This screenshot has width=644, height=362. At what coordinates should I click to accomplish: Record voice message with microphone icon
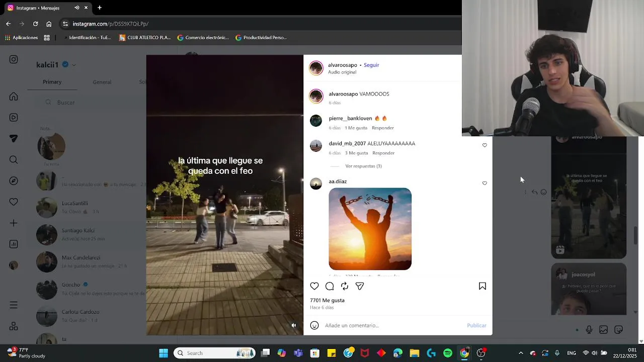pos(589,330)
